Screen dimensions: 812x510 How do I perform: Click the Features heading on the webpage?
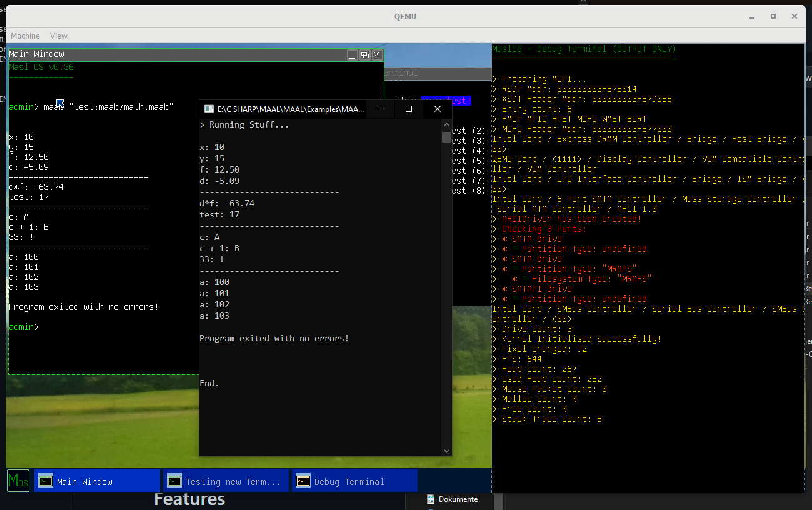click(189, 499)
